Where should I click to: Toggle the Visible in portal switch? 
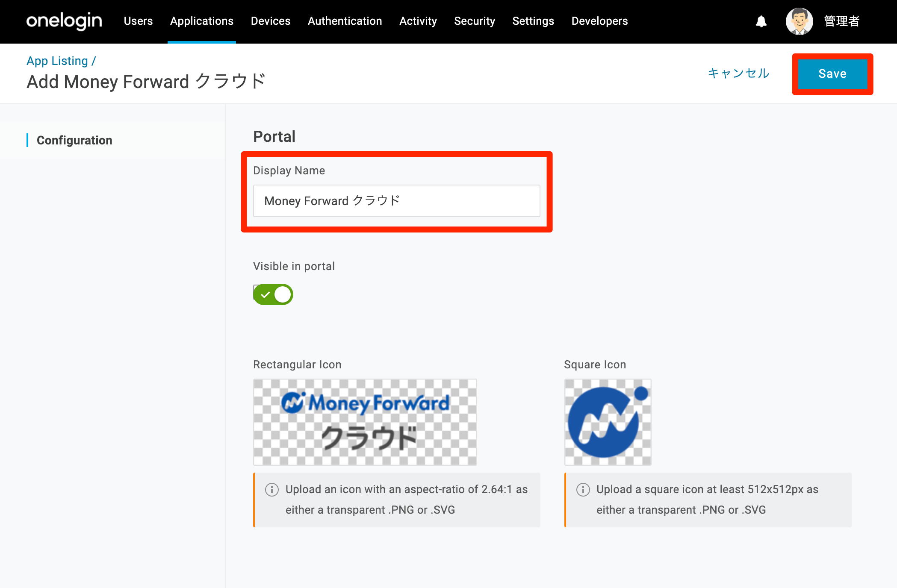273,294
